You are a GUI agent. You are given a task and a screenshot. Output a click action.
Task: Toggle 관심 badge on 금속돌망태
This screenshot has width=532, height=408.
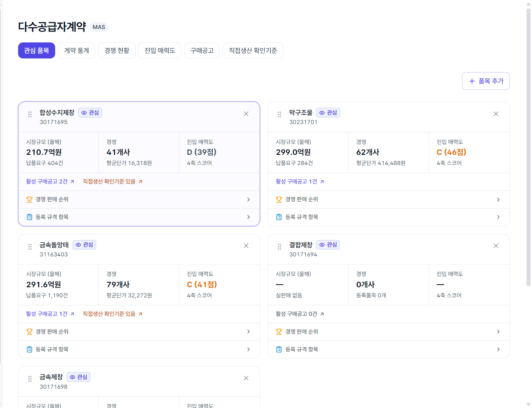(84, 245)
